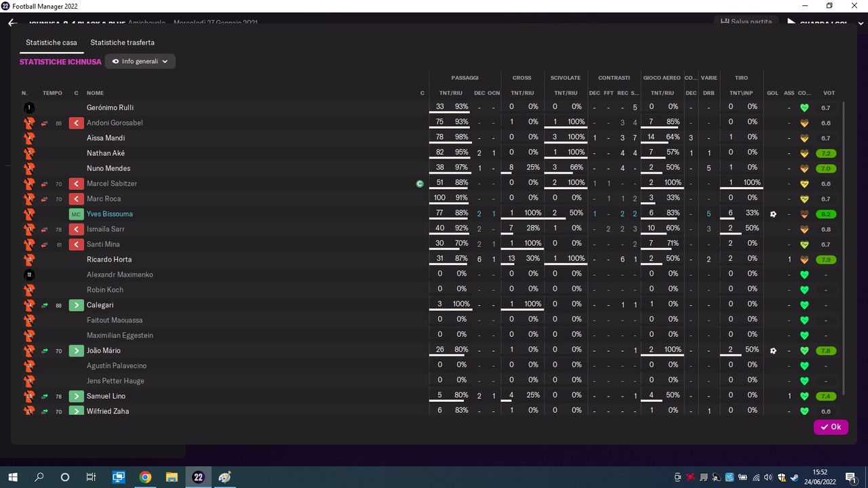Confirm with the Ok button
Screen dimensions: 868x488
point(831,427)
